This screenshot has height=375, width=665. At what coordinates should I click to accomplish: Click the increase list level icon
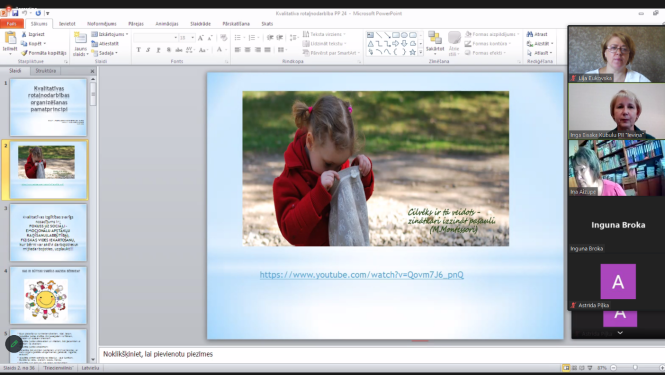pos(279,38)
